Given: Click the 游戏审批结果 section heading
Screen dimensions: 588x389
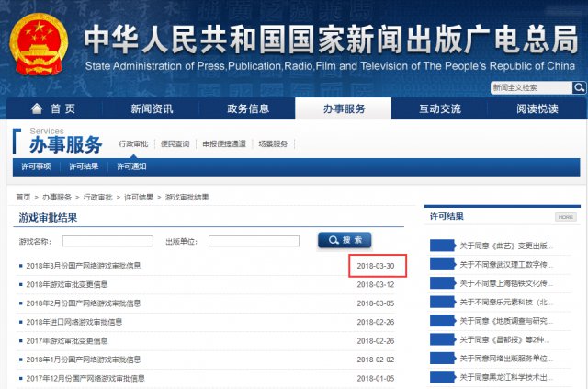Looking at the screenshot, I should (x=48, y=217).
